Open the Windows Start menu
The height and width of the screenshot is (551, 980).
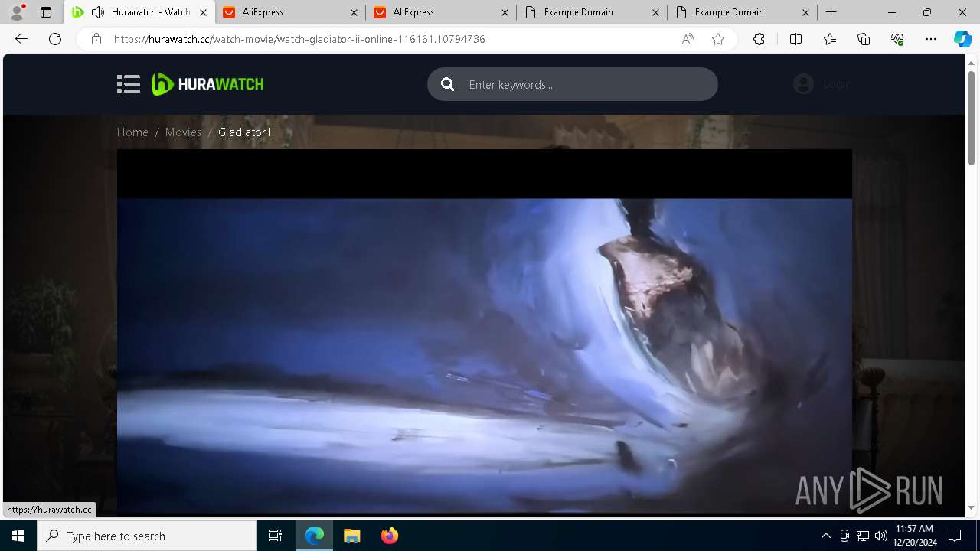(x=18, y=536)
